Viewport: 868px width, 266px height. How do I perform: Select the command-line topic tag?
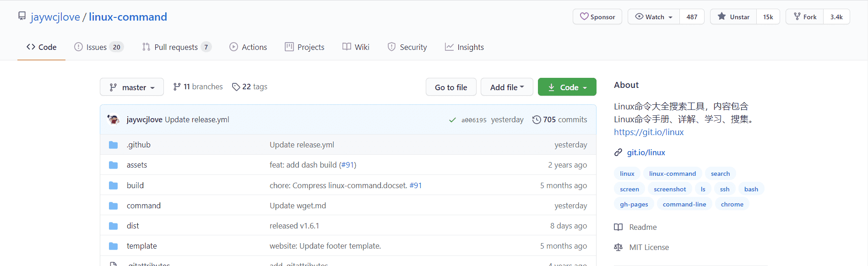point(684,204)
